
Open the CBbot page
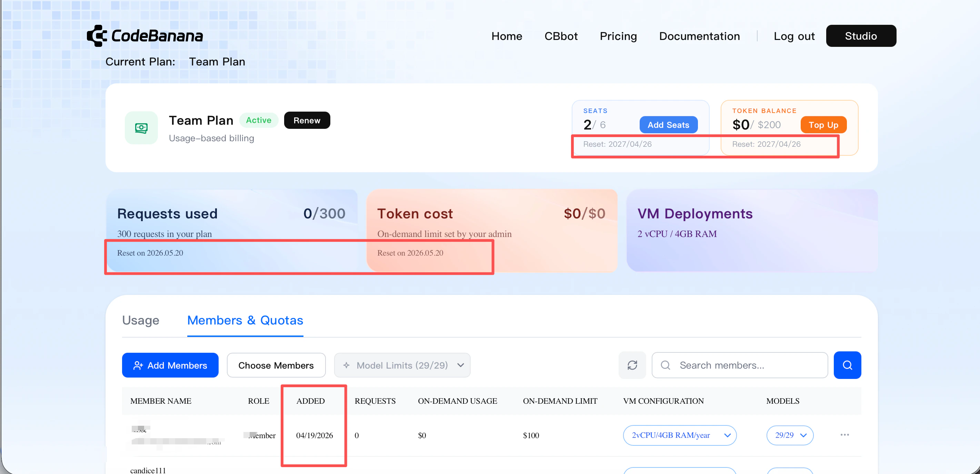[x=561, y=36]
